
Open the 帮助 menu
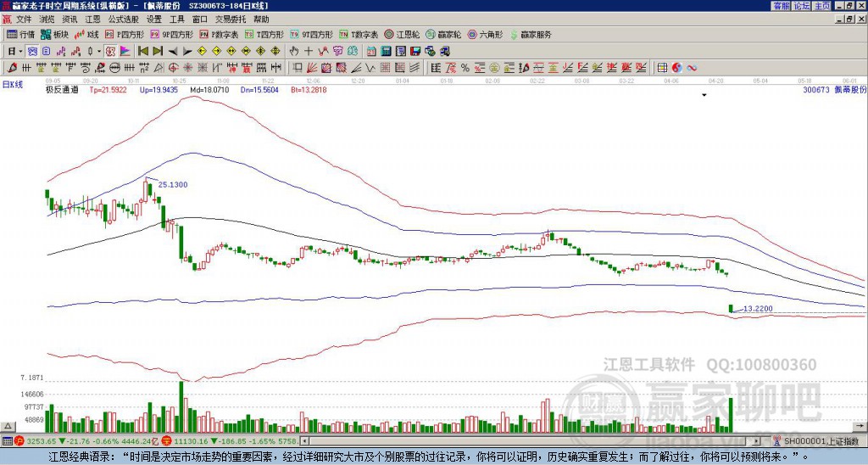pos(261,20)
